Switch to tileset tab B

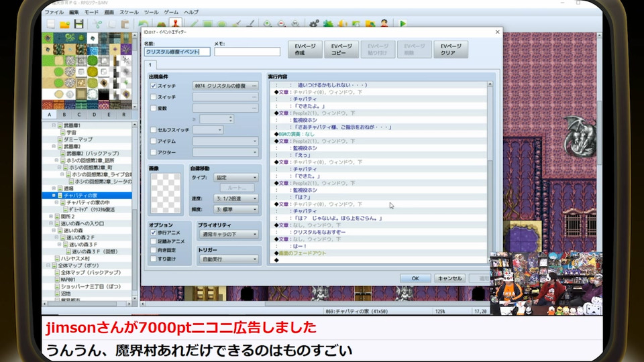coord(64,115)
